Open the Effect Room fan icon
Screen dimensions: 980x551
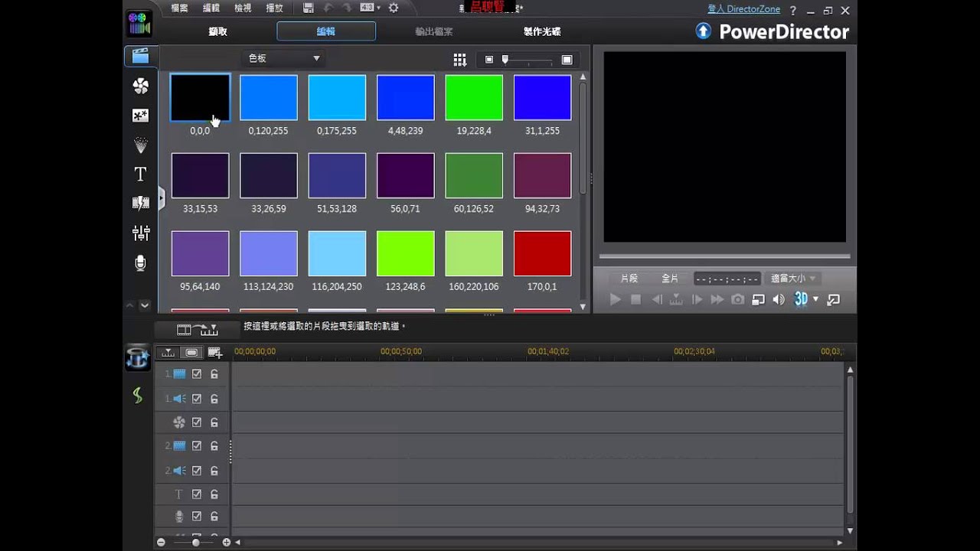pos(141,86)
